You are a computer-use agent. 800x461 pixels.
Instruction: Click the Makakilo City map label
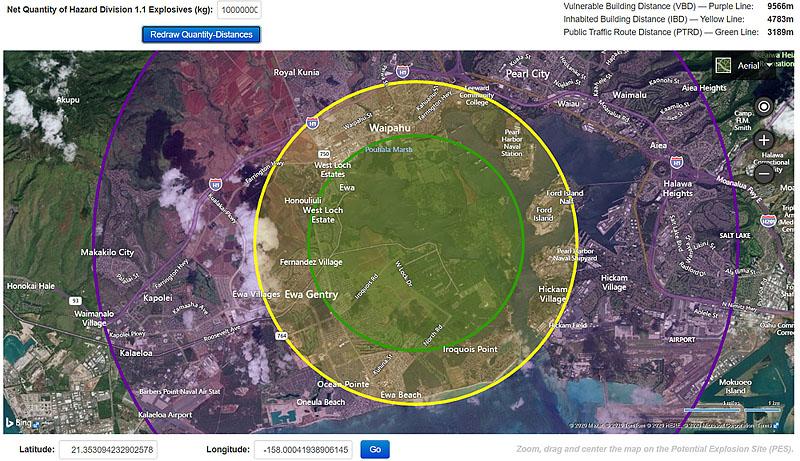coord(107,252)
